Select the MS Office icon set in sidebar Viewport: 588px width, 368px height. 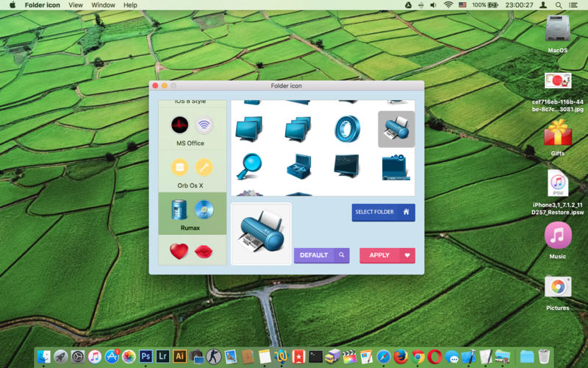pyautogui.click(x=192, y=130)
